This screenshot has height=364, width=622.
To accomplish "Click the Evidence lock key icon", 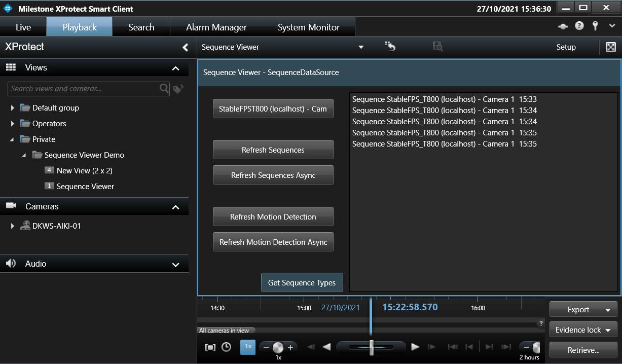I will click(596, 25).
